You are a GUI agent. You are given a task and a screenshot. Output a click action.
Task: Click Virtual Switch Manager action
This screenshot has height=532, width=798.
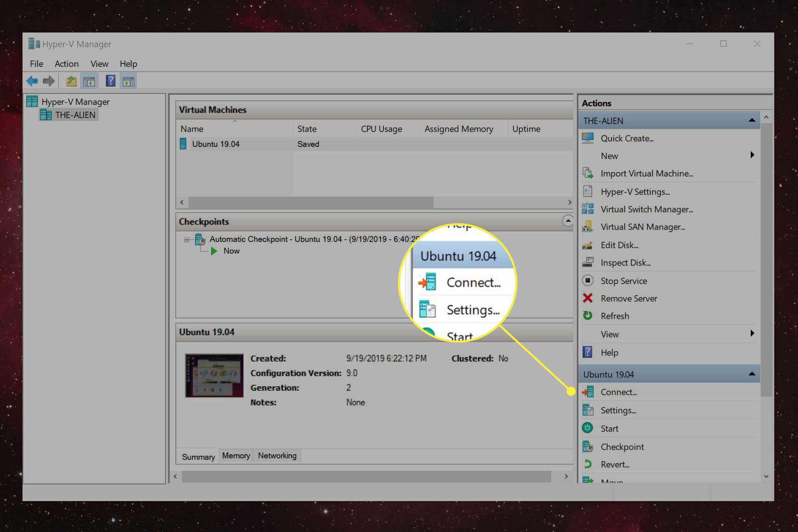click(x=647, y=209)
